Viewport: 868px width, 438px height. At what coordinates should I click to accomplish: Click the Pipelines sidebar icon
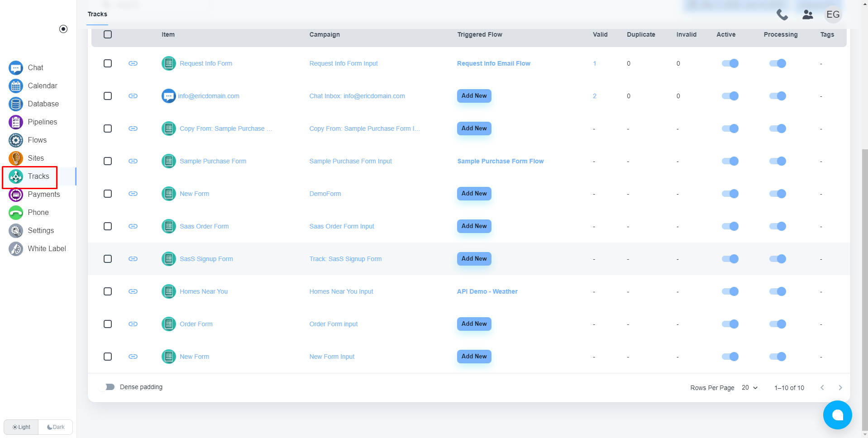[16, 122]
